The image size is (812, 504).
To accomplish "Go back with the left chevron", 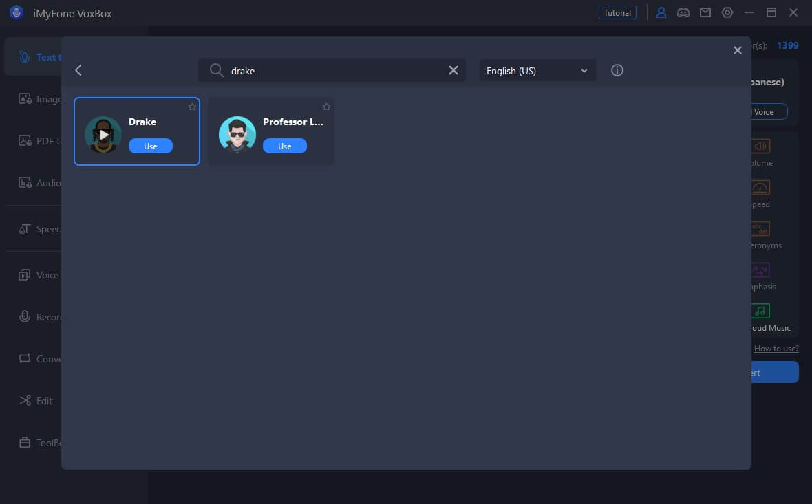I will 78,70.
